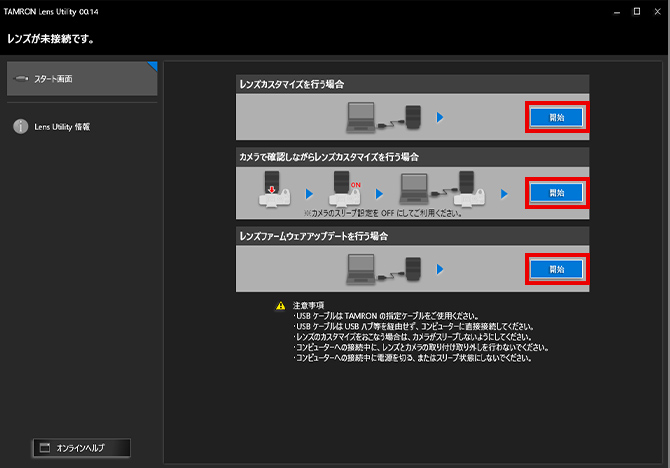670x468 pixels.
Task: Click blue arrow after lens-mounting camera icon
Action: 309,194
